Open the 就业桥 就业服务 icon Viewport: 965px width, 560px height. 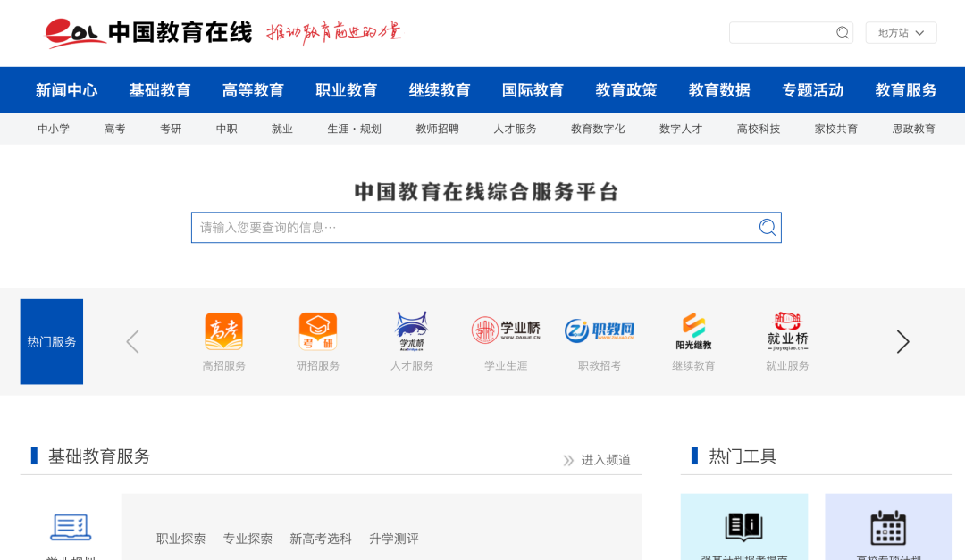(x=787, y=331)
